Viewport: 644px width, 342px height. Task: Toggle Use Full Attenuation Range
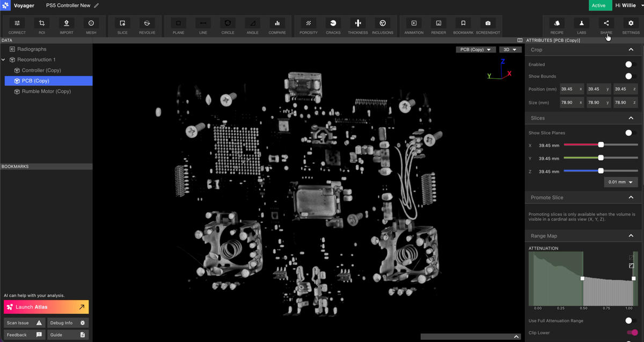631,321
